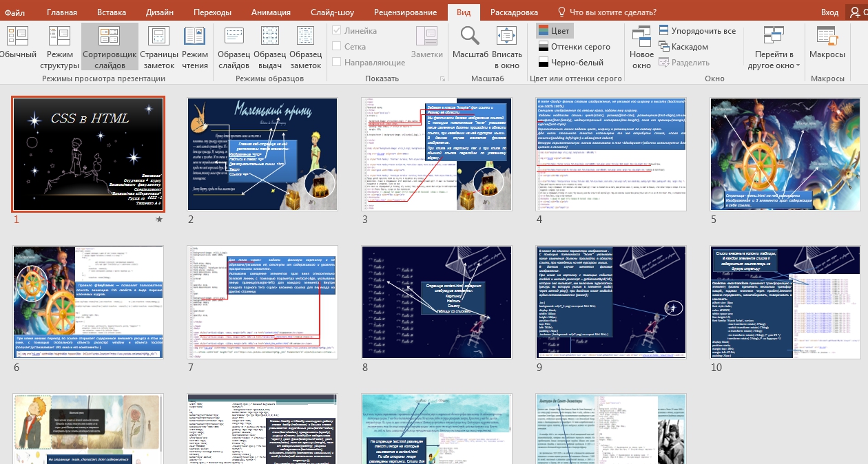Open Handout Master (Образец выдач)
This screenshot has height=464, width=868.
tap(269, 47)
